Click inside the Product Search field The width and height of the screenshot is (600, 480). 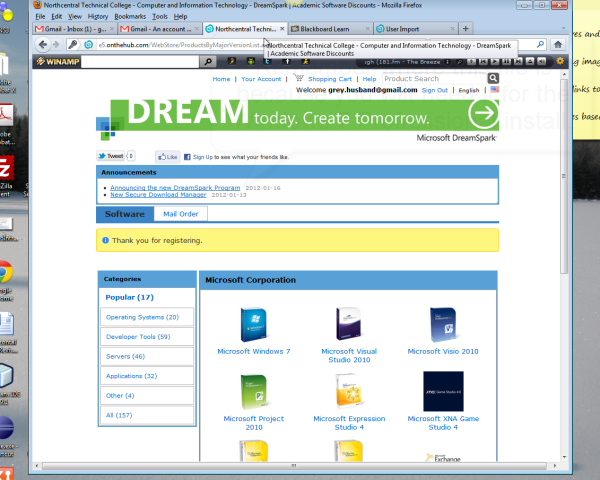433,78
